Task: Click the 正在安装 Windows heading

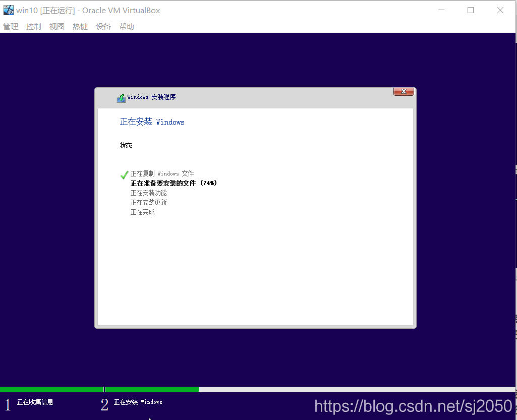Action: (x=152, y=122)
